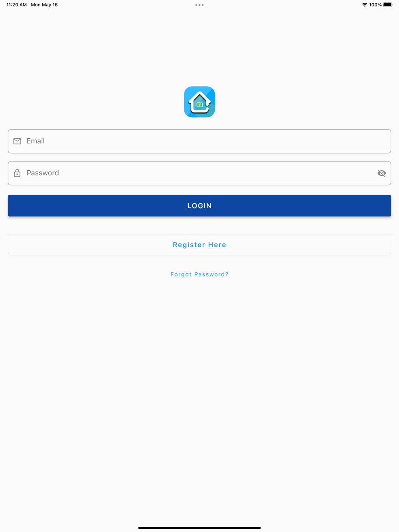The width and height of the screenshot is (399, 532).
Task: Tap the house-shaped app logo
Action: point(199,102)
